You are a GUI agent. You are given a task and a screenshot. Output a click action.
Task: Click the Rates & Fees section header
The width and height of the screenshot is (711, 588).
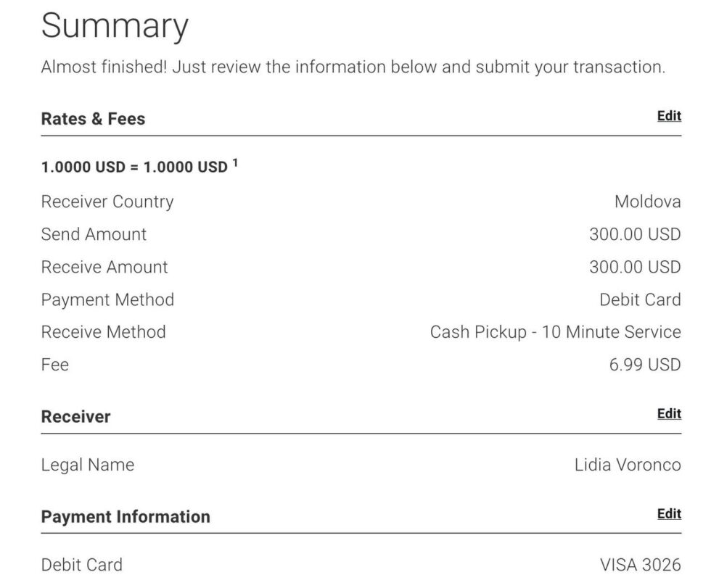(x=93, y=119)
